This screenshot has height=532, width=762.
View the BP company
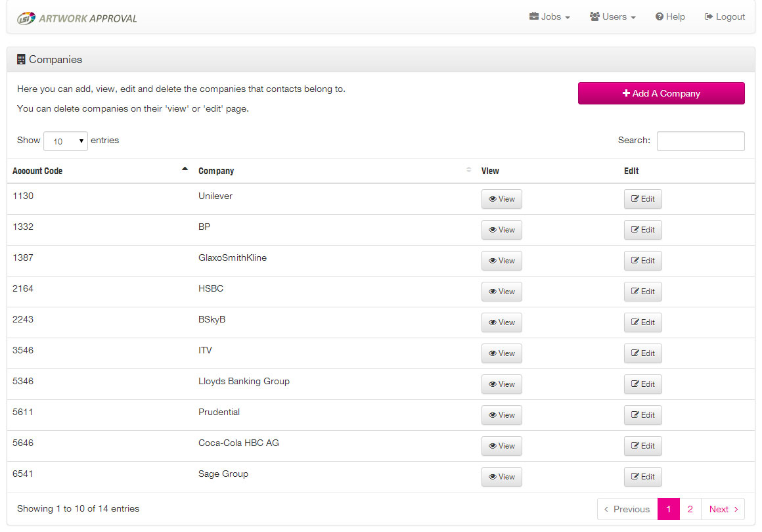501,230
